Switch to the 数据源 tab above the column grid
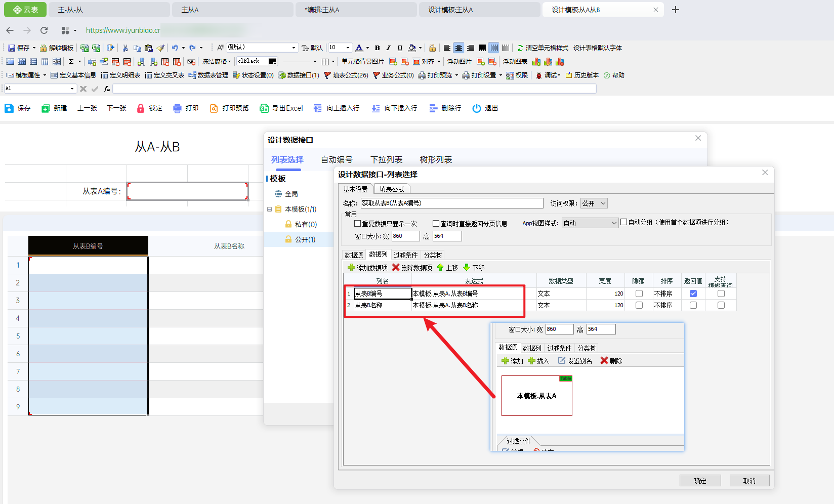This screenshot has height=504, width=834. [354, 255]
